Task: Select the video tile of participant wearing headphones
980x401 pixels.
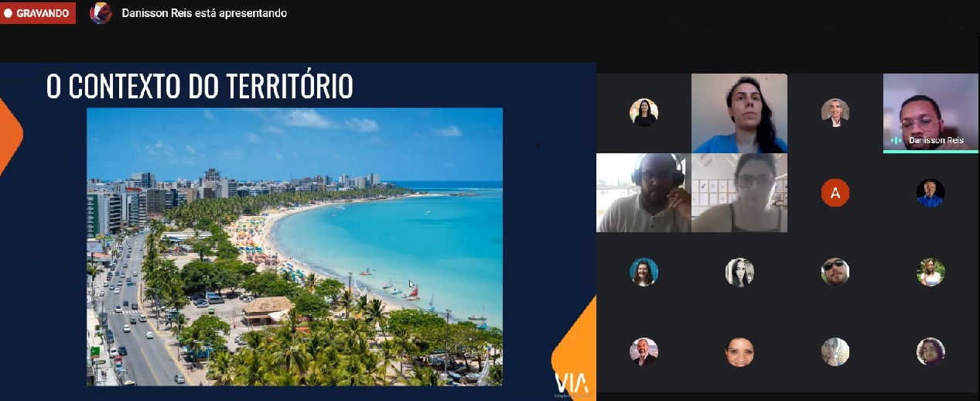Action: 643,193
